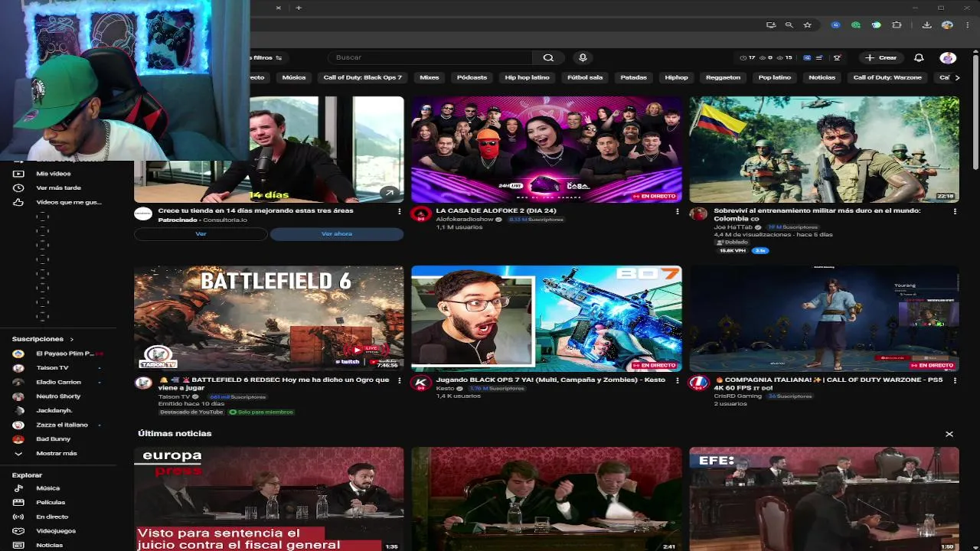This screenshot has width=980, height=551.
Task: Select the Call of Duty: Black Ops 7 chip
Action: (x=362, y=77)
